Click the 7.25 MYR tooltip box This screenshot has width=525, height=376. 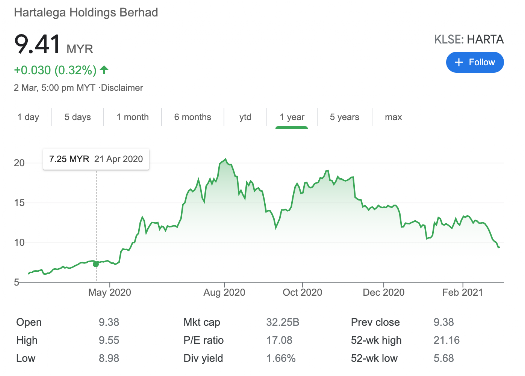[x=96, y=159]
